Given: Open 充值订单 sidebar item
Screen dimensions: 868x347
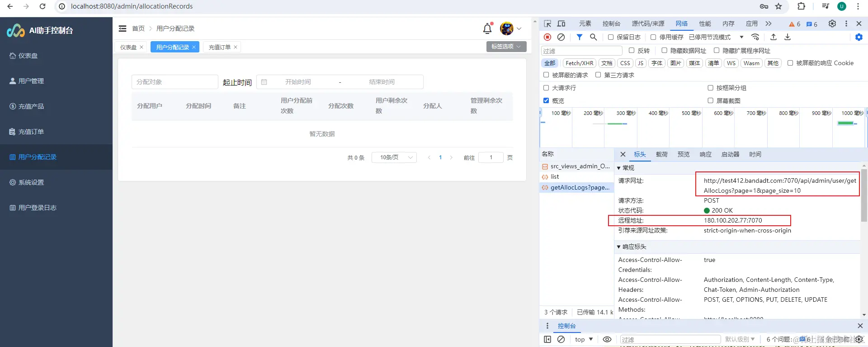Looking at the screenshot, I should pos(56,132).
